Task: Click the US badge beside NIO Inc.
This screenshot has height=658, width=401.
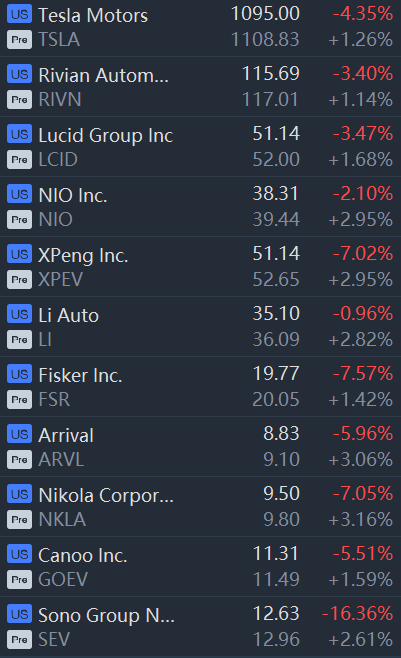Action: click(x=19, y=194)
